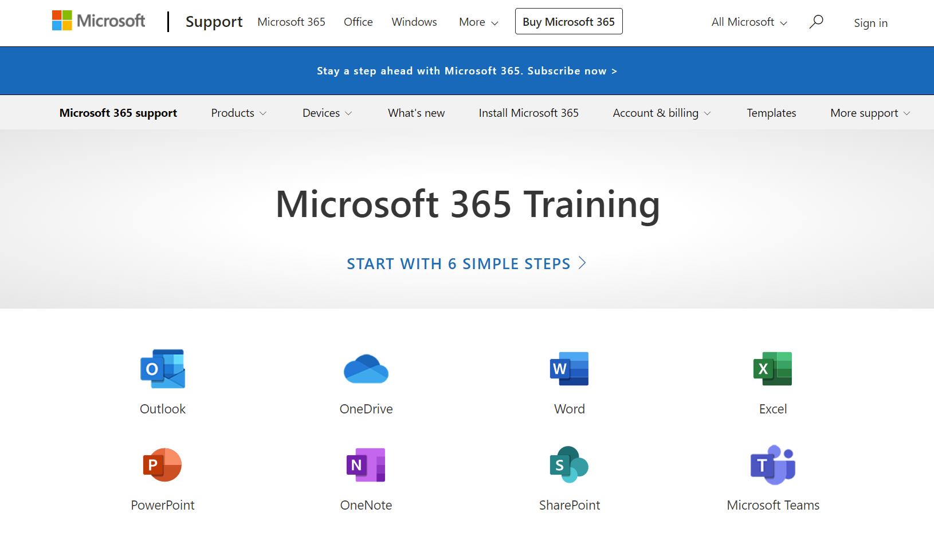Expand the More support menu

(x=869, y=113)
